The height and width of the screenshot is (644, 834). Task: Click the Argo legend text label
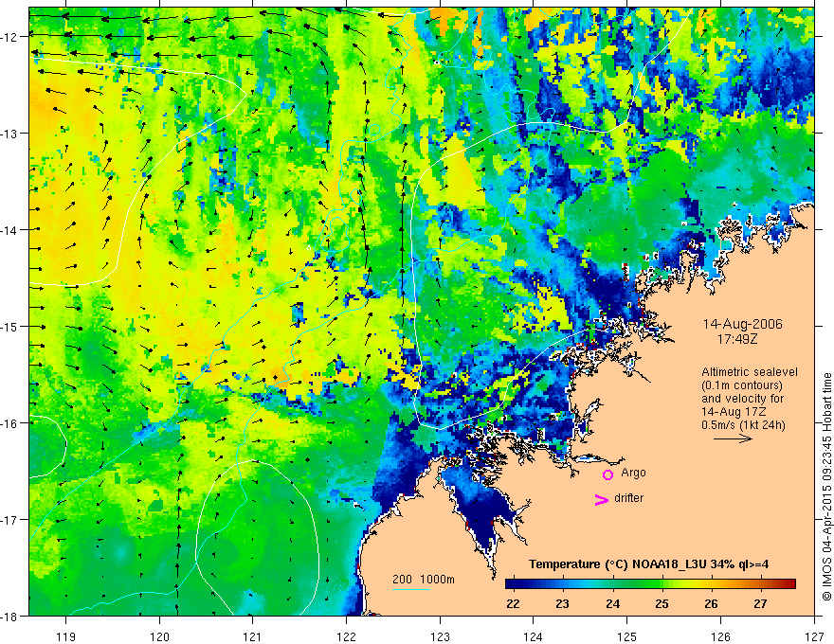633,473
